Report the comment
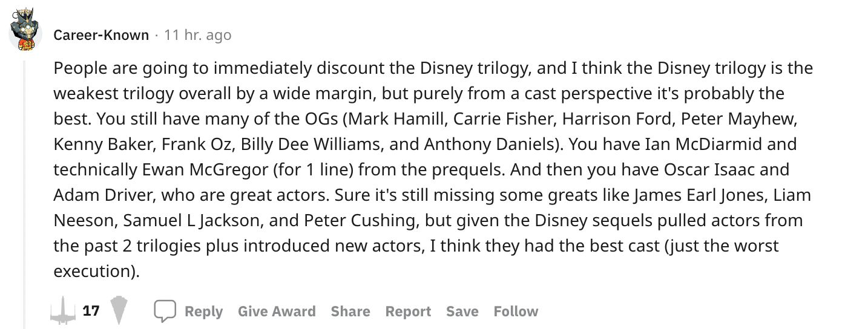 (408, 311)
